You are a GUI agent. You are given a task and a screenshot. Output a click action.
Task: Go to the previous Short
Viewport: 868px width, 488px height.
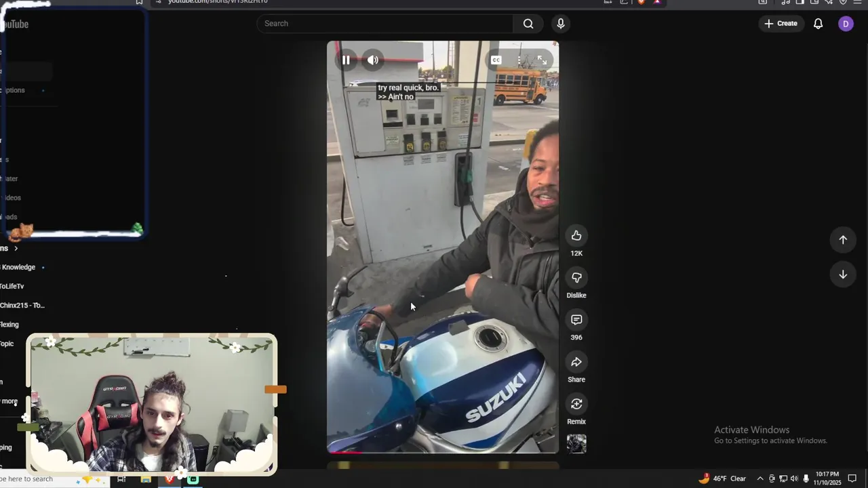pyautogui.click(x=843, y=239)
